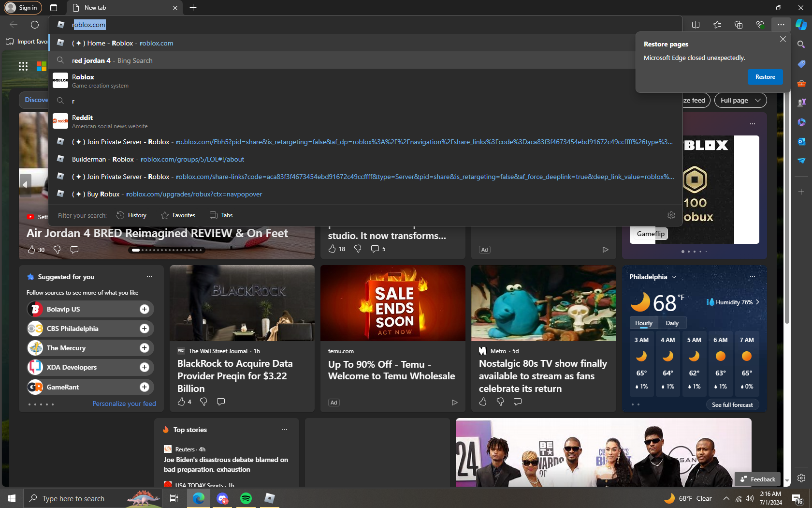Open Edge Settings and more menu

781,25
